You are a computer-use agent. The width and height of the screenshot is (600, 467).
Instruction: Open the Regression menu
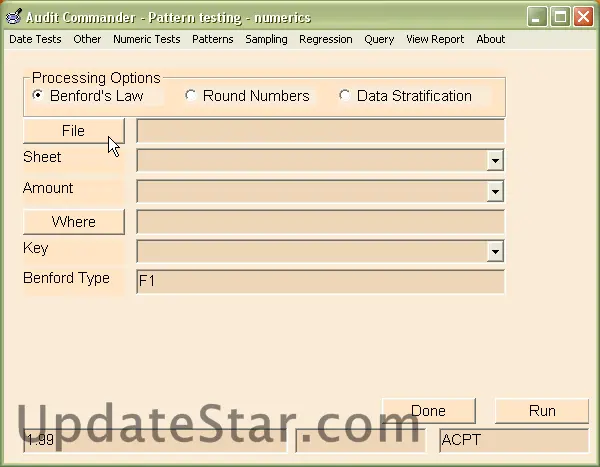(x=326, y=39)
